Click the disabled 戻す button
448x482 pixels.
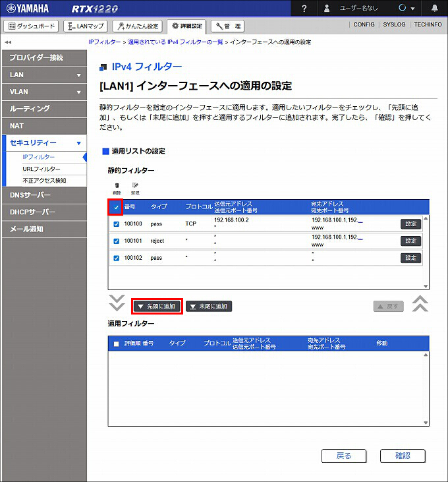tap(389, 306)
